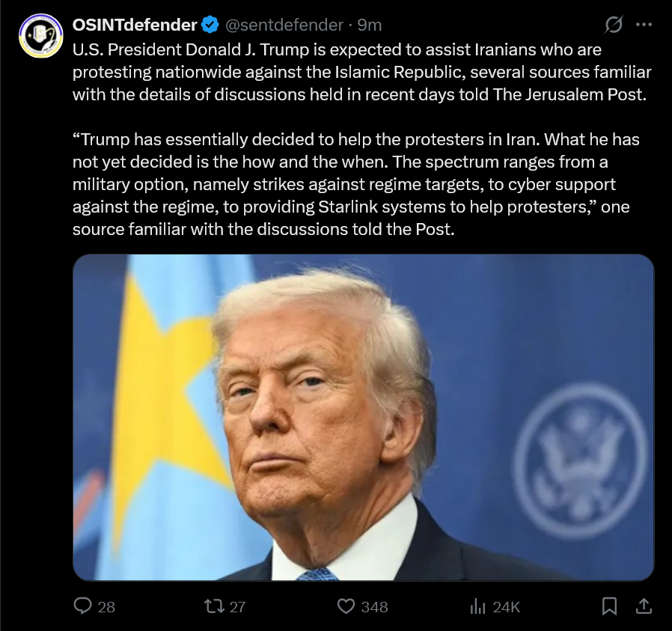Viewport: 672px width, 631px height.
Task: Click the reply speech bubble icon
Action: click(x=83, y=606)
